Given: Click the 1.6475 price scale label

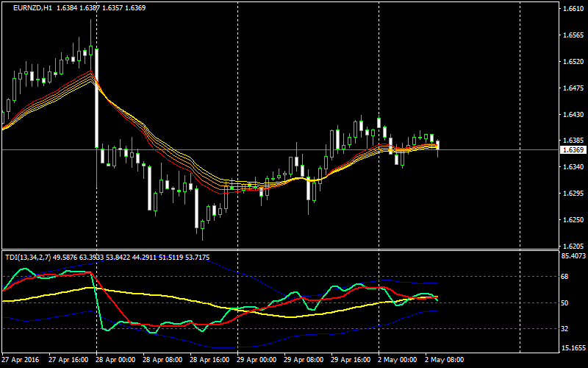Looking at the screenshot, I should click(573, 88).
